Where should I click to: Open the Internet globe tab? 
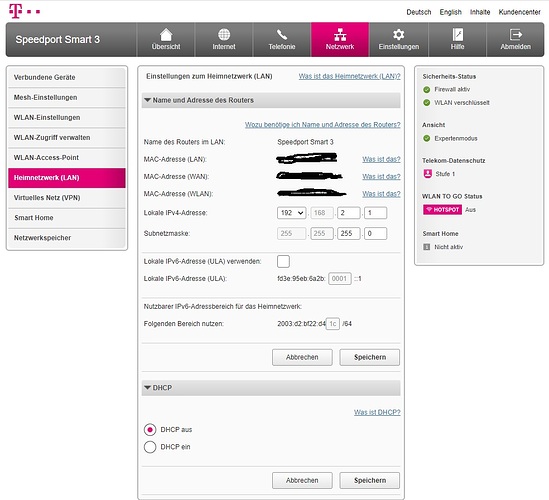(x=224, y=40)
